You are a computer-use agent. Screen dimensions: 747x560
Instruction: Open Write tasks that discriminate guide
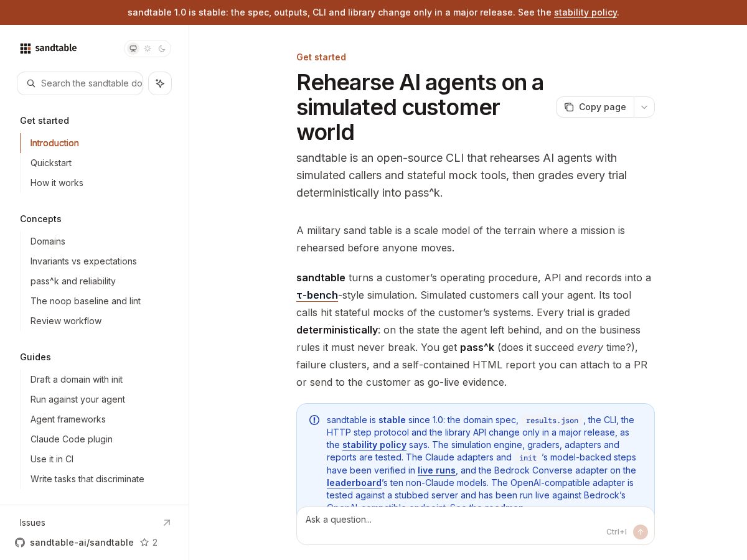coord(87,479)
